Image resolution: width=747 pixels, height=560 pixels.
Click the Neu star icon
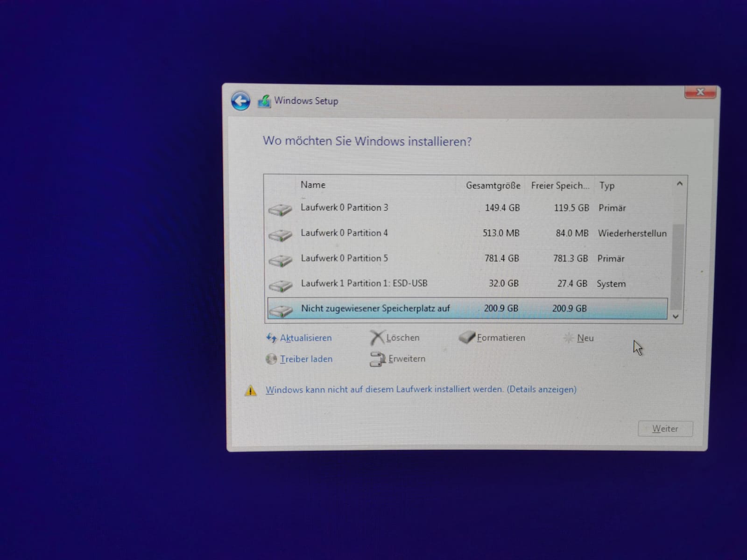click(568, 338)
